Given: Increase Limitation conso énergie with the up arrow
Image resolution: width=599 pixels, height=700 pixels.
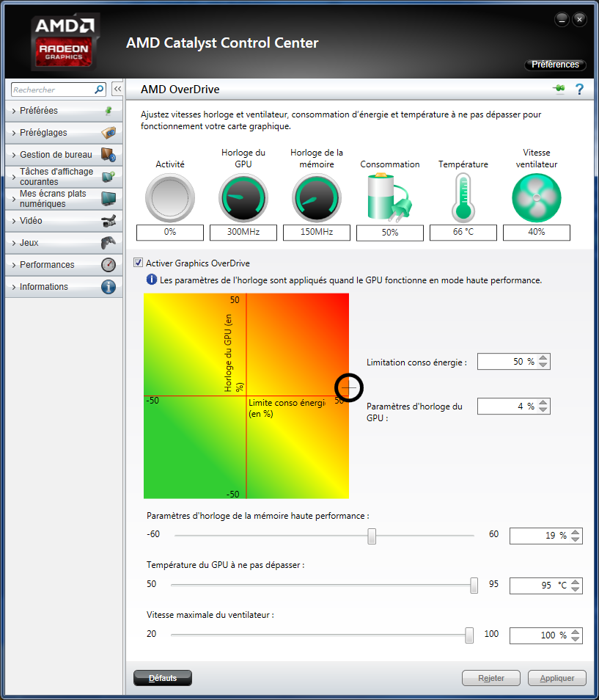Looking at the screenshot, I should [x=543, y=357].
